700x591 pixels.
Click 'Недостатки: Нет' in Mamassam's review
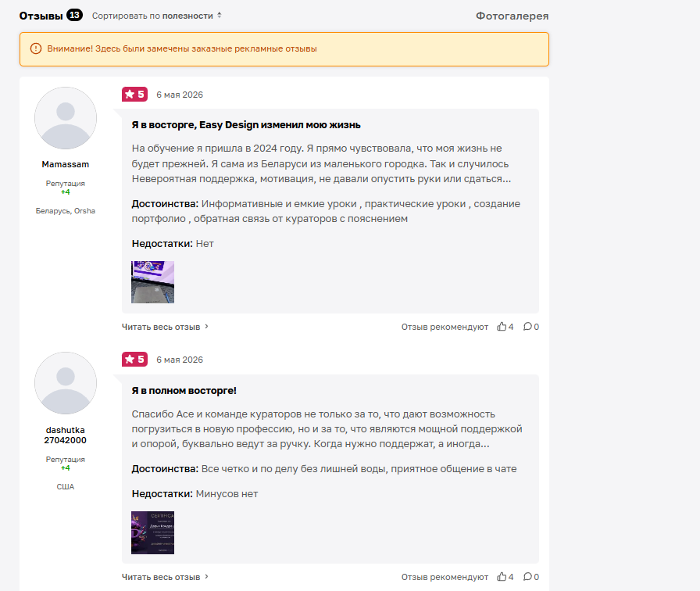[173, 244]
